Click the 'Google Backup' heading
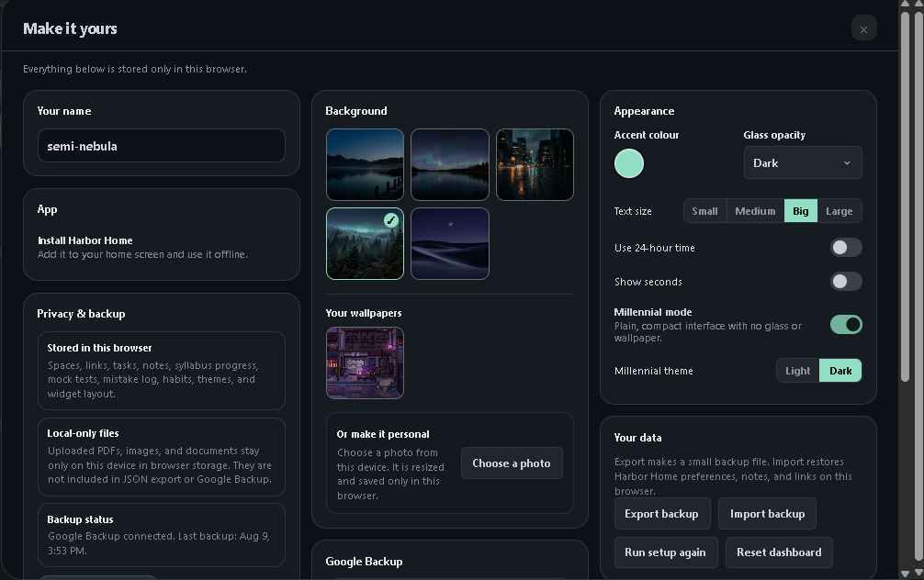Screen dimensions: 924x580 point(364,562)
